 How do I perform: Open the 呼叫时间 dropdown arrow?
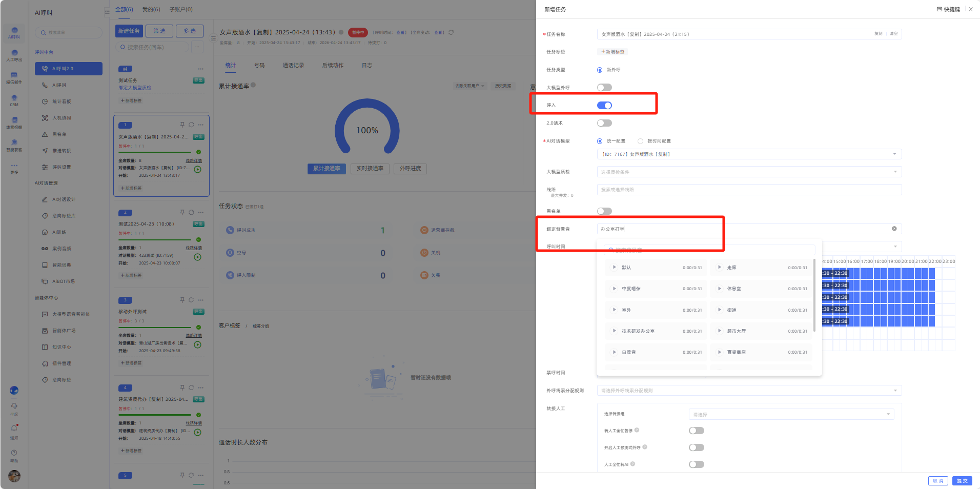(x=895, y=247)
